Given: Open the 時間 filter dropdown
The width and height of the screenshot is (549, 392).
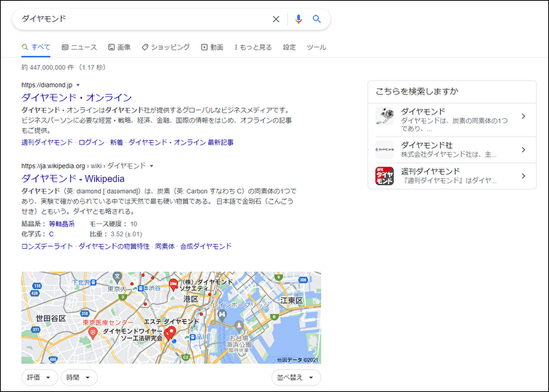Looking at the screenshot, I should (x=79, y=377).
